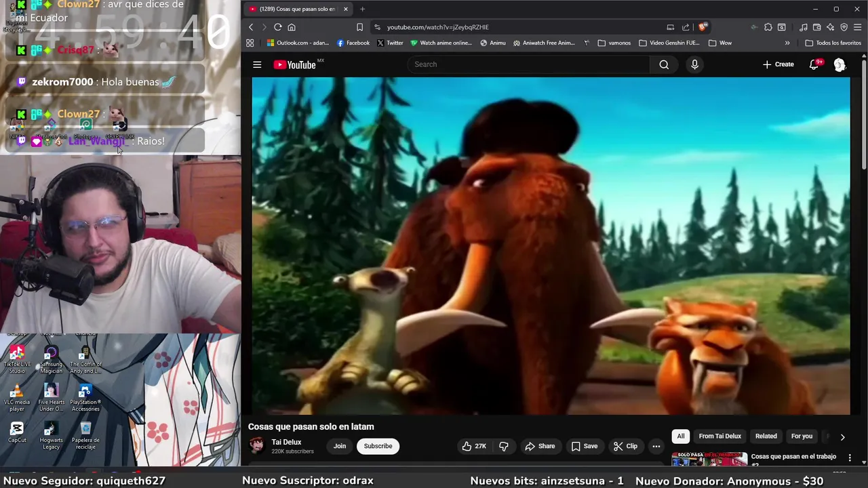Open Hogwarts Legacy desktop shortcut
Screen dimensions: 868x488
click(x=51, y=435)
